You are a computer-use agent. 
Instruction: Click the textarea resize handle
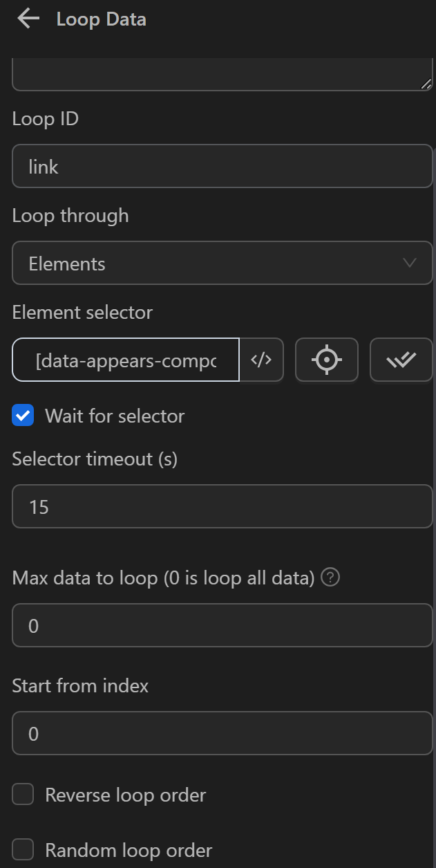[x=426, y=84]
